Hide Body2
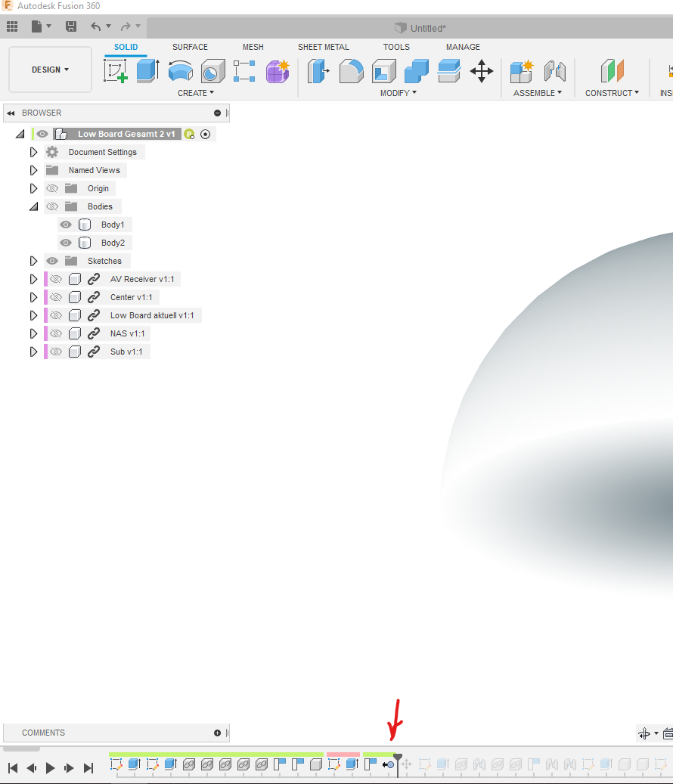This screenshot has height=784, width=673. click(x=66, y=243)
